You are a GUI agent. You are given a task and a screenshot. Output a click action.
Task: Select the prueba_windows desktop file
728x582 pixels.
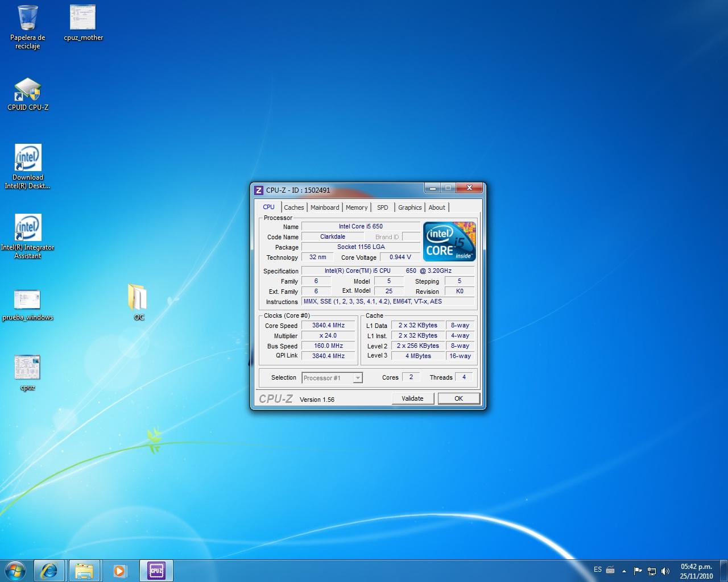point(27,305)
